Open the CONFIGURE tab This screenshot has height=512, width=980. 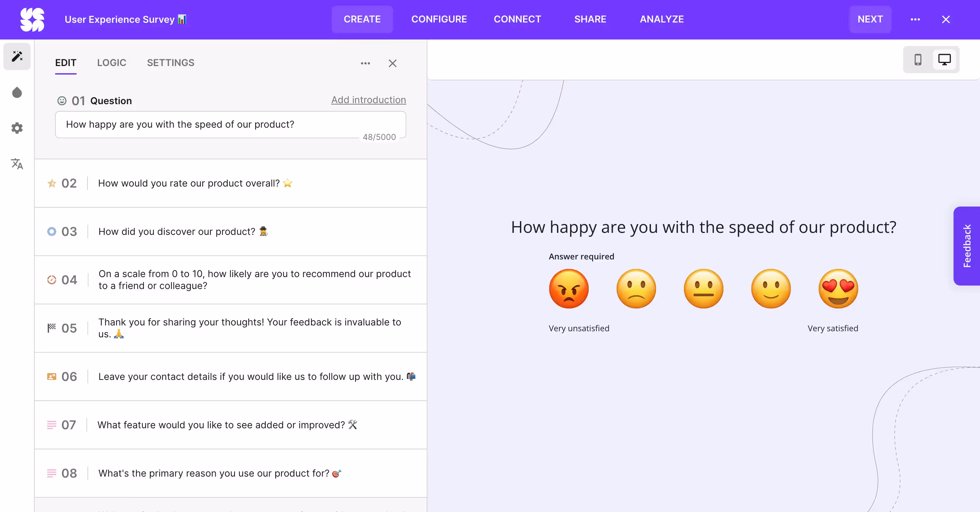(439, 19)
